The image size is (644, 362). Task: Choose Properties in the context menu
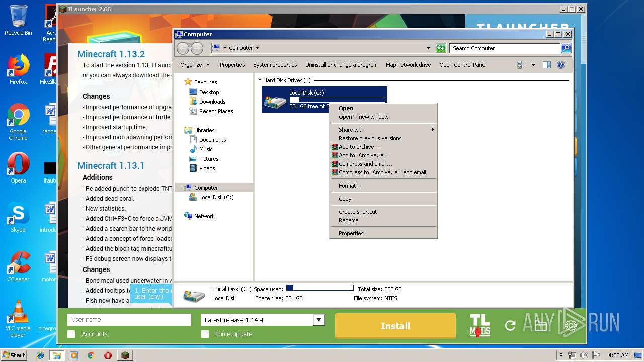pyautogui.click(x=383, y=233)
